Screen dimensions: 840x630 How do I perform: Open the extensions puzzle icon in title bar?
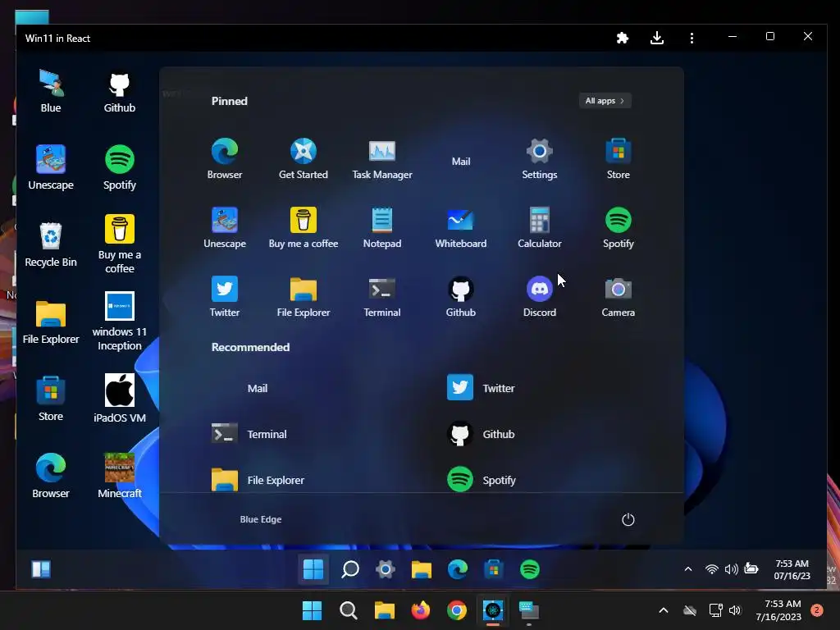622,38
